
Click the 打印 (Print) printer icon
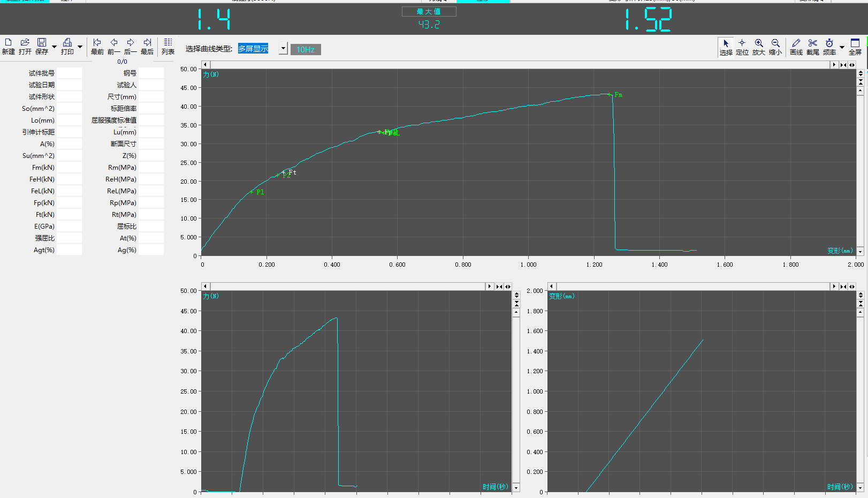point(67,46)
